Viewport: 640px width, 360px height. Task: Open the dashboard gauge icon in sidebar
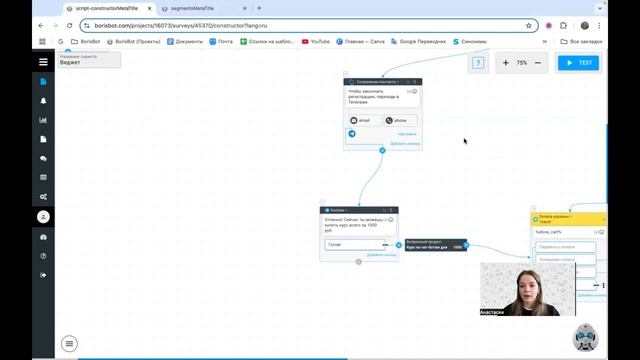(x=43, y=237)
